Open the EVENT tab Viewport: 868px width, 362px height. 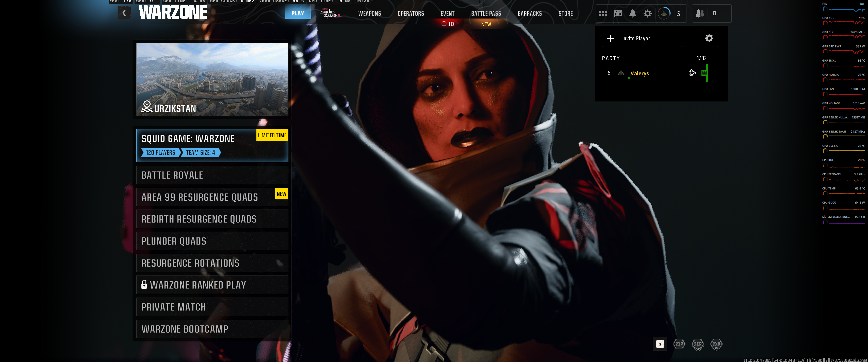448,13
